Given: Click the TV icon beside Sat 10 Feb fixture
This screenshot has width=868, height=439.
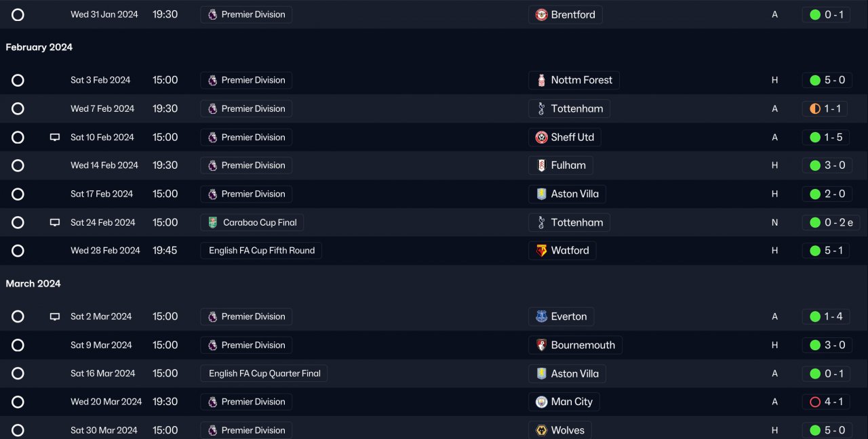Looking at the screenshot, I should (55, 138).
